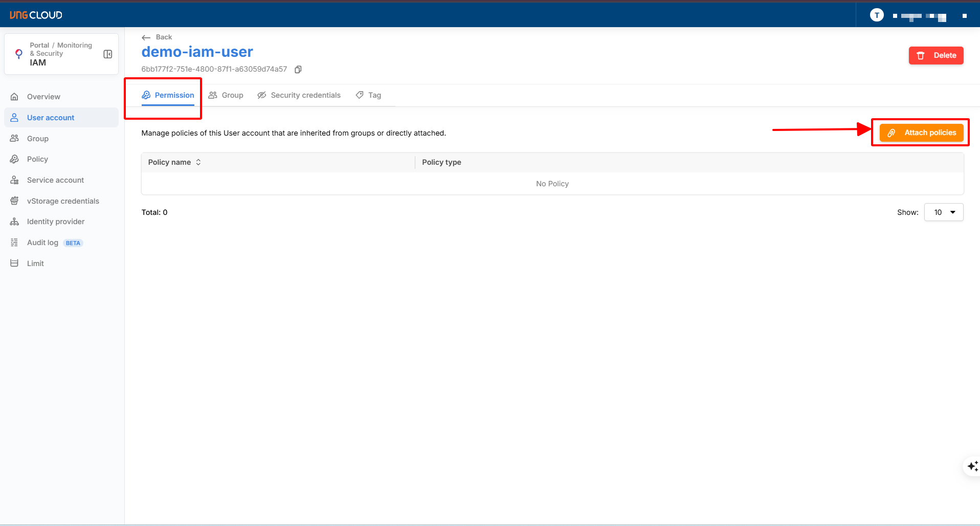This screenshot has height=526, width=980.
Task: Switch to the Group tab
Action: click(226, 95)
